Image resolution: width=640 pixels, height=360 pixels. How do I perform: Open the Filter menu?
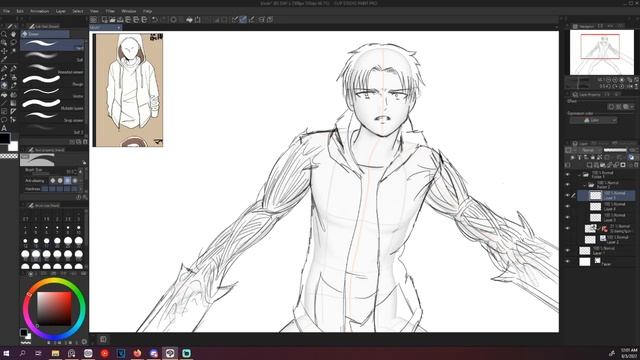click(110, 11)
